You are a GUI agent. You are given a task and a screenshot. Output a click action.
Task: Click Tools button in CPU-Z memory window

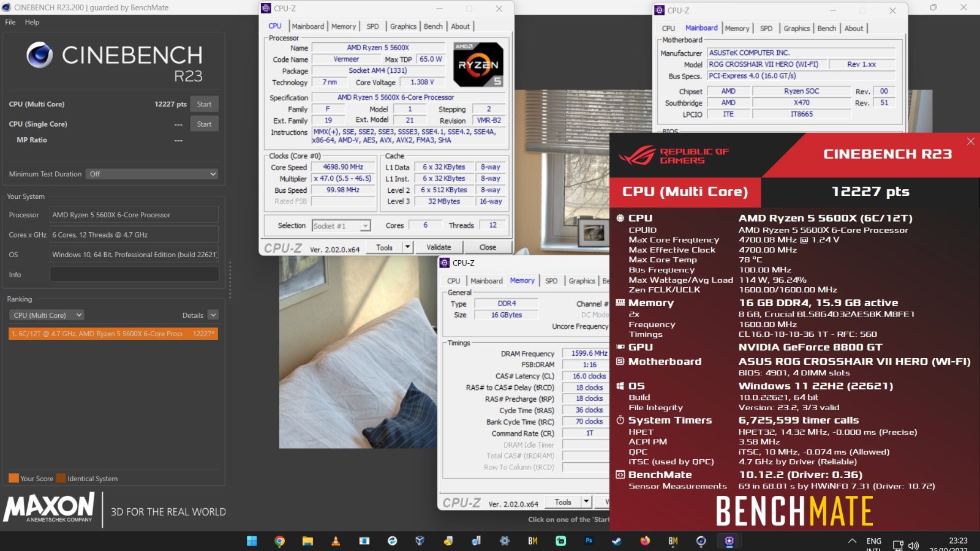(x=563, y=502)
